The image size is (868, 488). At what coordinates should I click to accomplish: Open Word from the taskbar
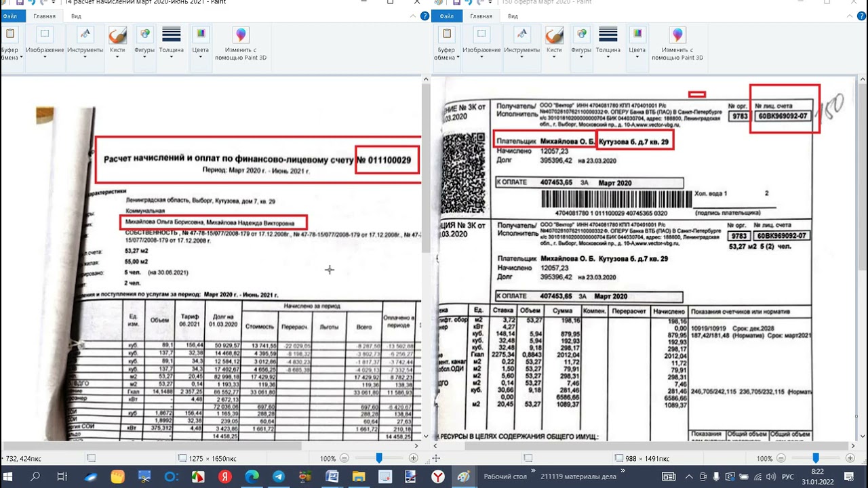(332, 477)
